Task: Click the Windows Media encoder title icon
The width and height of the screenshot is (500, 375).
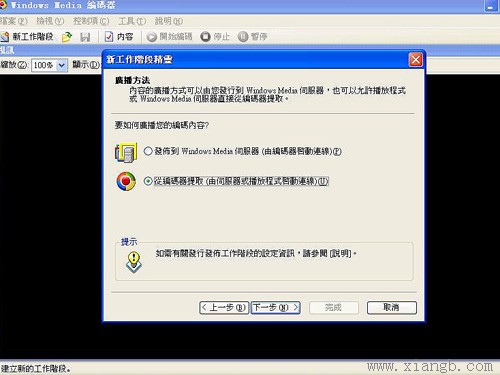Action: coord(3,5)
